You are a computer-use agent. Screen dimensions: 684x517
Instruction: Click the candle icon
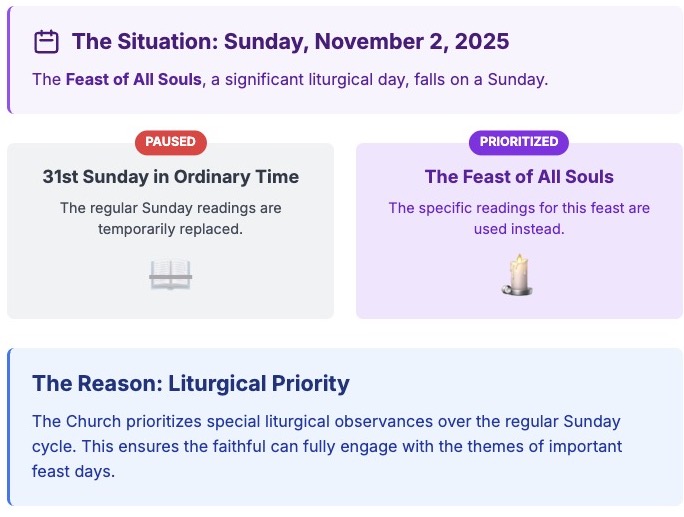517,275
